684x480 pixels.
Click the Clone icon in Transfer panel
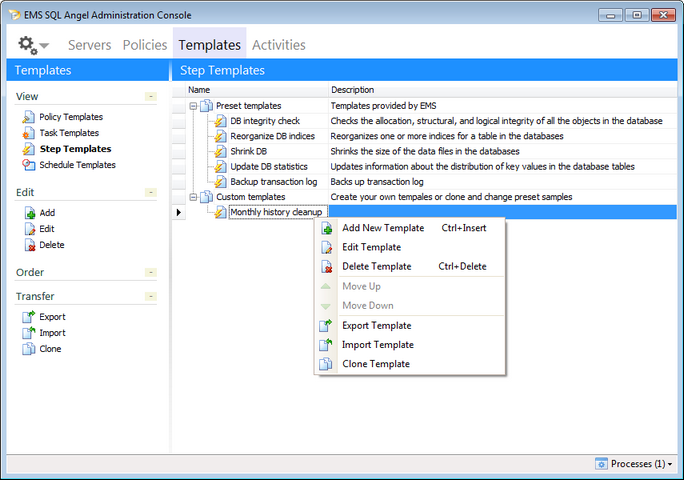pyautogui.click(x=29, y=349)
